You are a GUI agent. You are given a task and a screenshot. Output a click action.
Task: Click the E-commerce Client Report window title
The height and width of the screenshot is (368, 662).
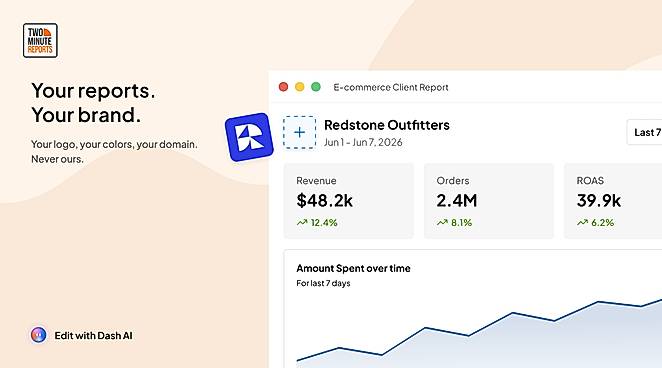tap(391, 87)
